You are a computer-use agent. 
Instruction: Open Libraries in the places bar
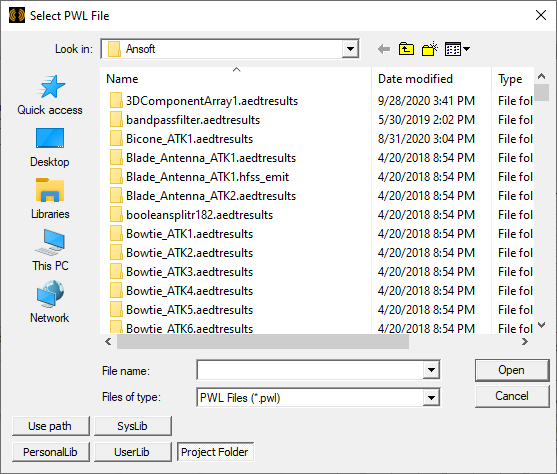point(50,199)
